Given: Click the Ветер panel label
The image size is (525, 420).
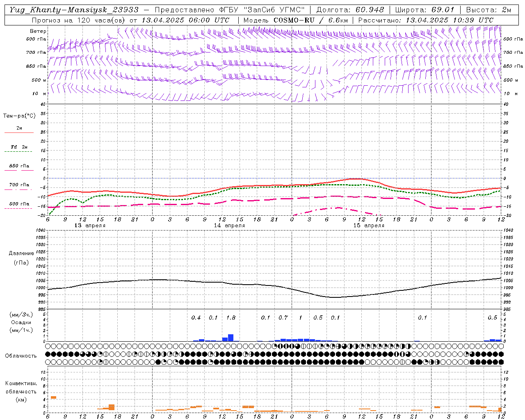Looking at the screenshot, I should pos(38,31).
